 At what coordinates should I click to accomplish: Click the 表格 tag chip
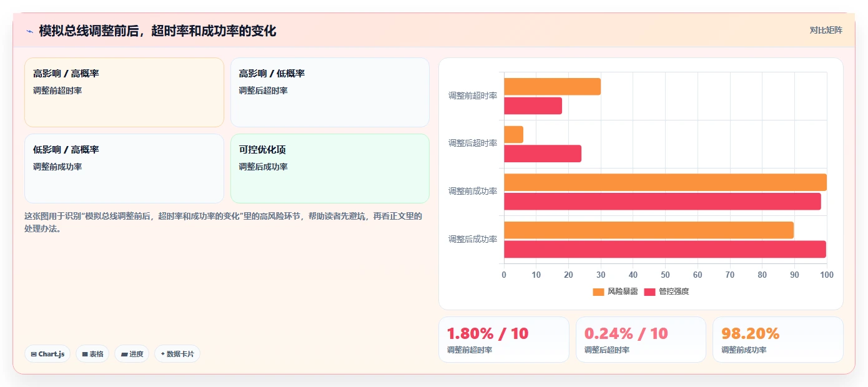coord(92,354)
